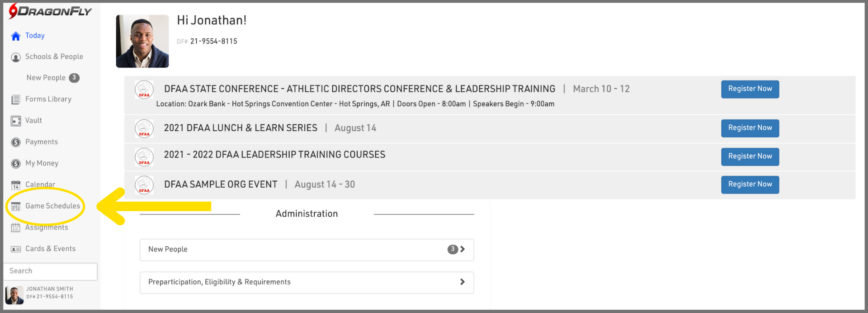
Task: Click the Cards & Events card icon
Action: click(16, 249)
